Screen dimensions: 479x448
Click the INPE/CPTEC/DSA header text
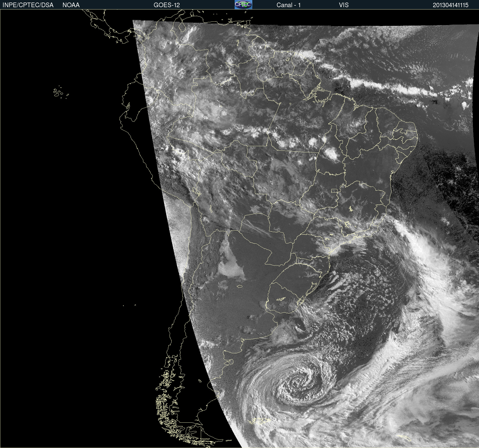pyautogui.click(x=28, y=5)
